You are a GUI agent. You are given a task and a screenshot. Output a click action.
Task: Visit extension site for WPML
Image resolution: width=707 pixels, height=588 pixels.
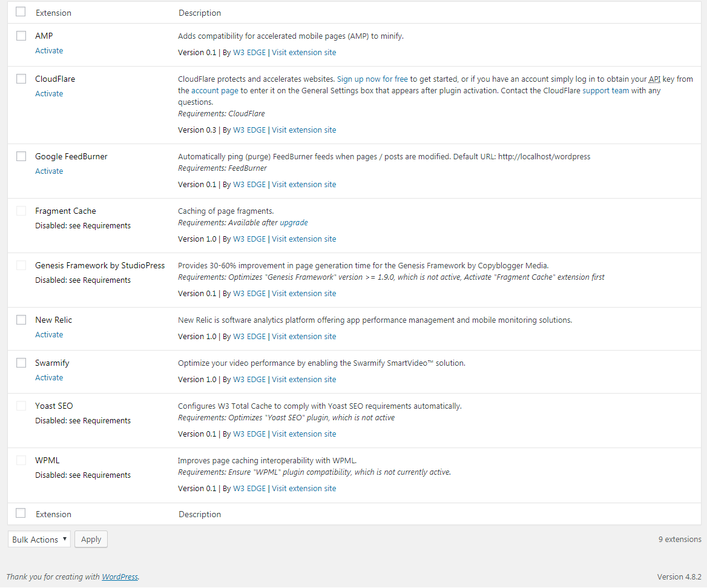304,489
